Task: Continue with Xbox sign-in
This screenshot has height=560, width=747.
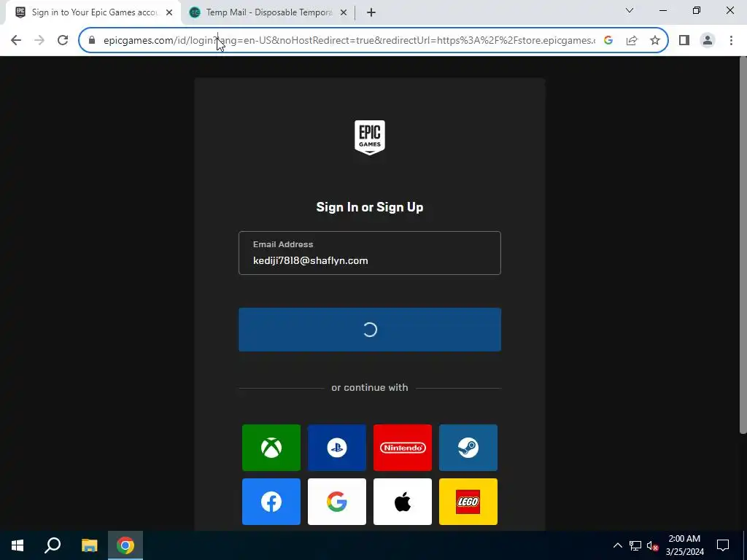Action: tap(271, 448)
